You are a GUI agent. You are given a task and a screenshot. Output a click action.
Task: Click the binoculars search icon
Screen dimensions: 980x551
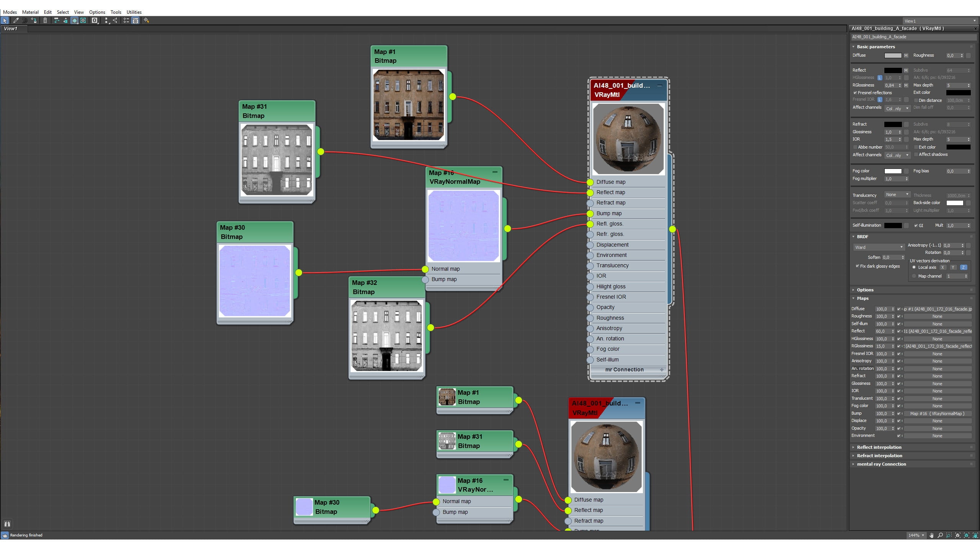(7, 524)
